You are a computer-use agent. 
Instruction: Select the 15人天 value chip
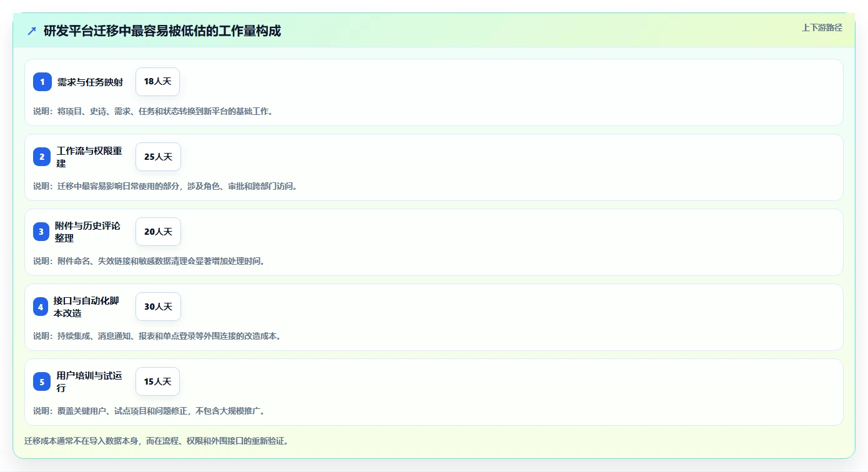click(157, 381)
